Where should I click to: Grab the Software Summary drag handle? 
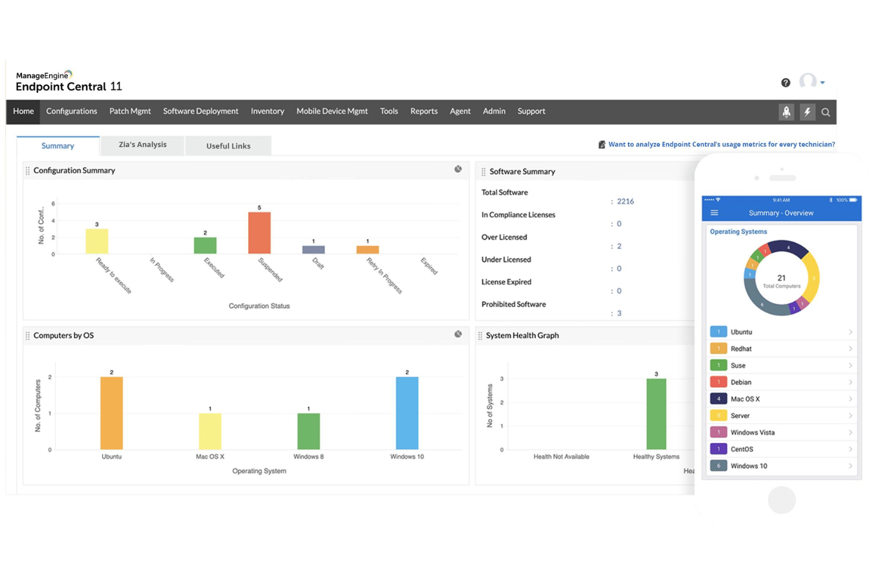(483, 172)
